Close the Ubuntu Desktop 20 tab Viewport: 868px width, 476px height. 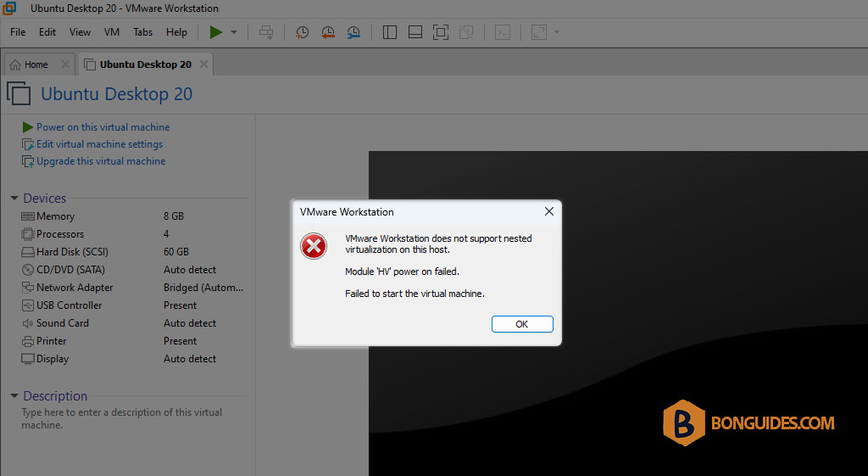(x=203, y=64)
